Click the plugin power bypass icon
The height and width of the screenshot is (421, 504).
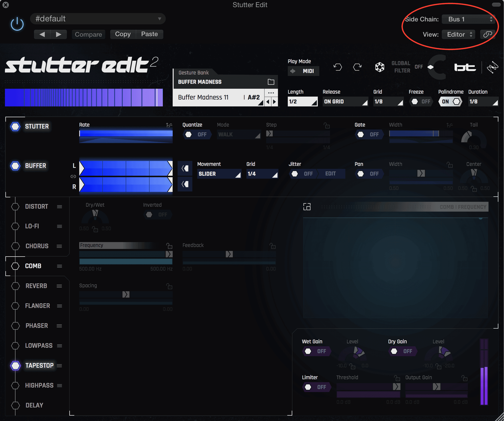click(x=17, y=24)
